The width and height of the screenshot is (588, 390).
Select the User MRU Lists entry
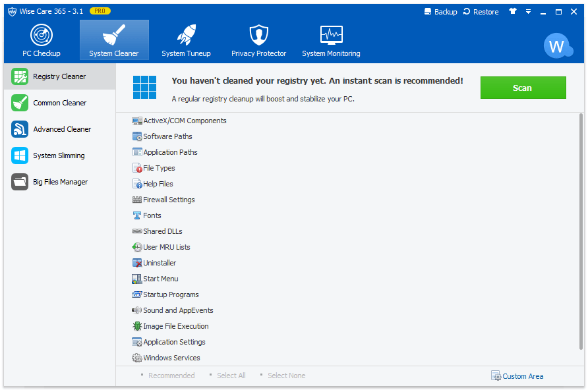click(161, 247)
